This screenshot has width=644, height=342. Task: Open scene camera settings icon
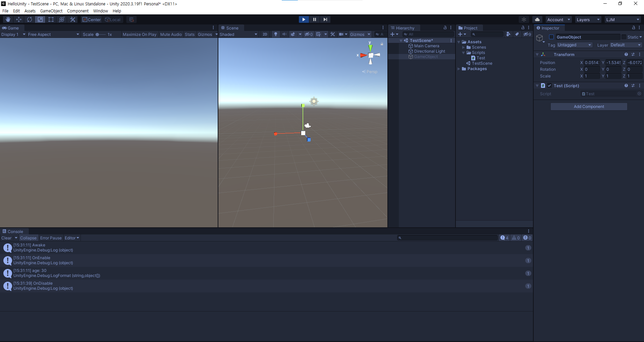click(341, 34)
